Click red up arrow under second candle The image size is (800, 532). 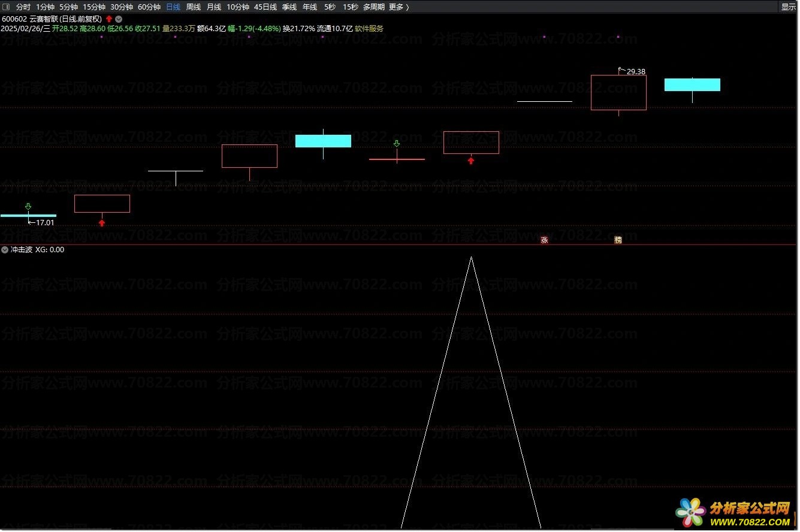[102, 223]
